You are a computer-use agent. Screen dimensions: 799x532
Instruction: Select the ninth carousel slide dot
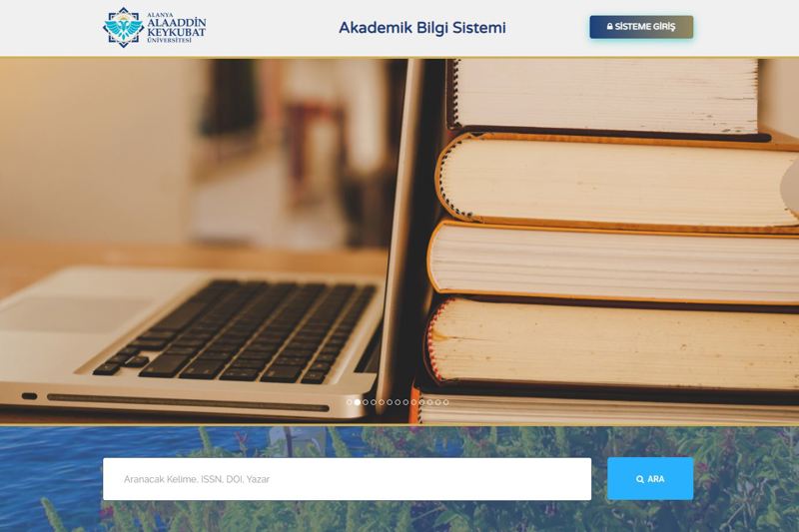[x=413, y=402]
